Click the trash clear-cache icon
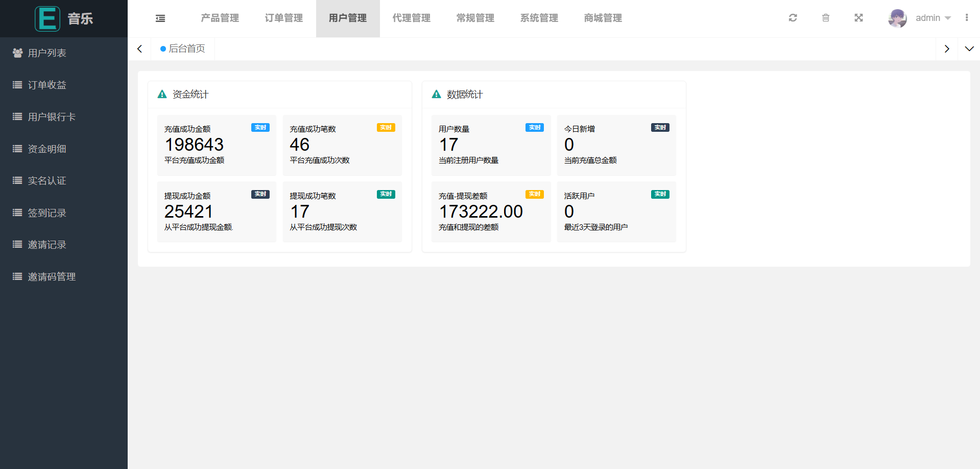The width and height of the screenshot is (980, 469). (825, 18)
